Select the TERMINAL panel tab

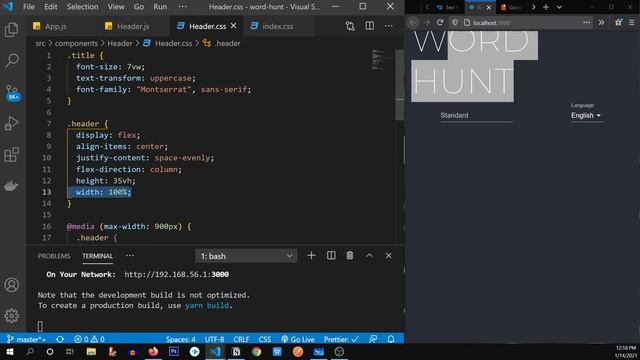pyautogui.click(x=97, y=256)
